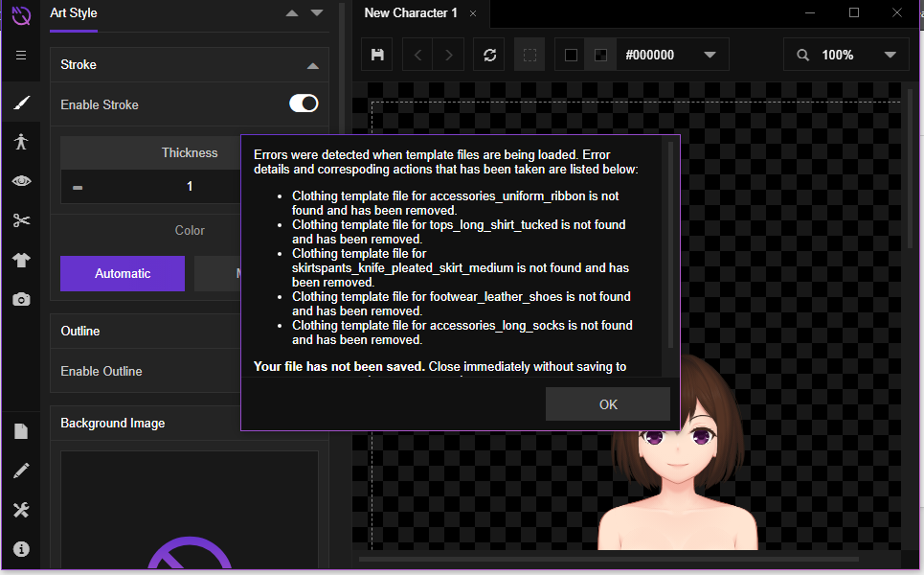Minimize the application window
Screen dimensions: 924x575
click(x=810, y=13)
